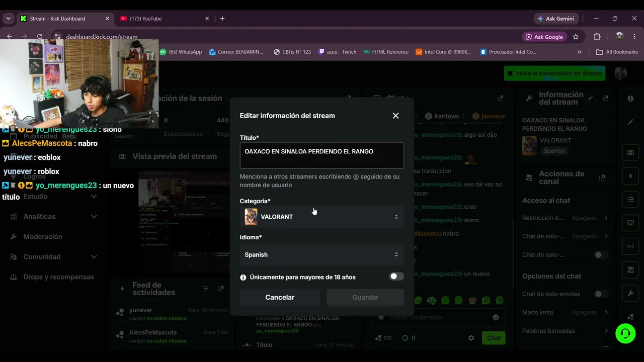Open the Chrome extensions puzzle icon
This screenshot has width=644, height=362.
tap(597, 37)
